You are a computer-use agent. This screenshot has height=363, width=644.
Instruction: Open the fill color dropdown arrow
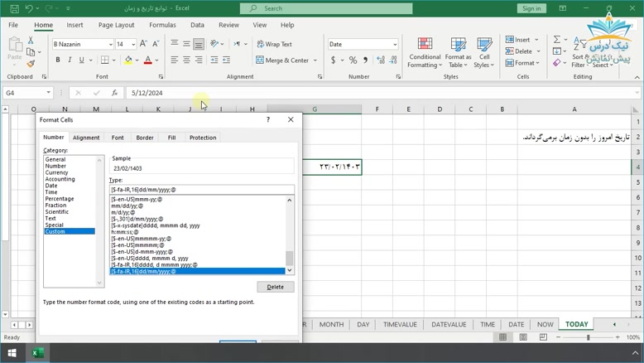137,60
